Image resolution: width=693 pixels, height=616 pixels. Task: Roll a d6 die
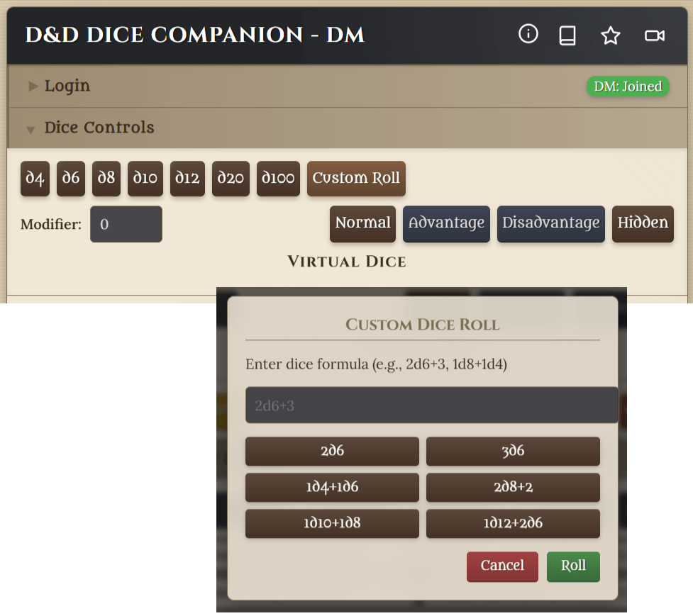(x=71, y=178)
